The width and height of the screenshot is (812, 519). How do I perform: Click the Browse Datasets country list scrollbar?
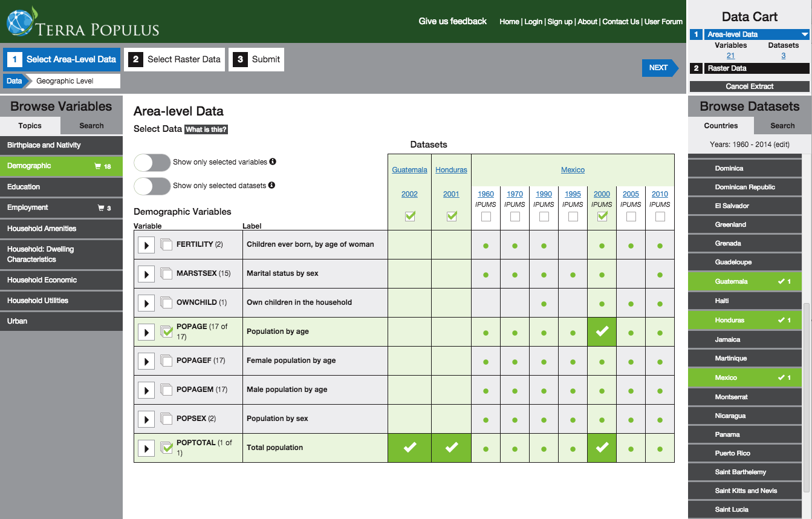[806, 393]
